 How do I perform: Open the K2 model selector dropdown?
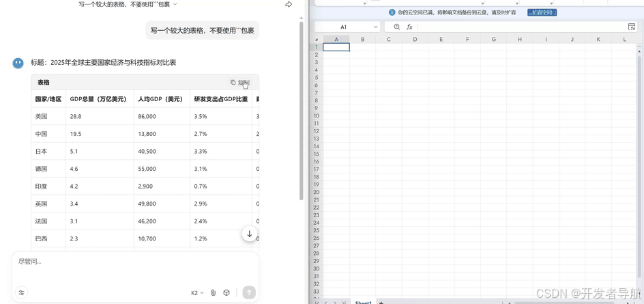click(197, 293)
